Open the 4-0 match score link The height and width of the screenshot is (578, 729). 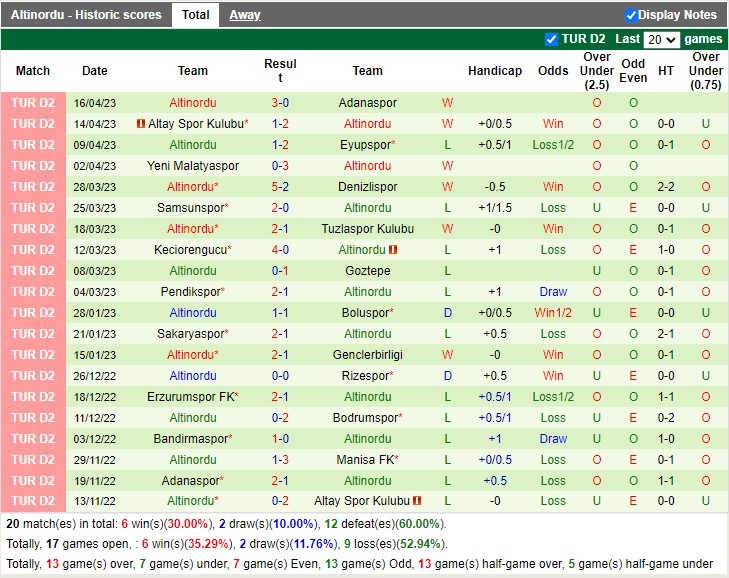(x=280, y=250)
